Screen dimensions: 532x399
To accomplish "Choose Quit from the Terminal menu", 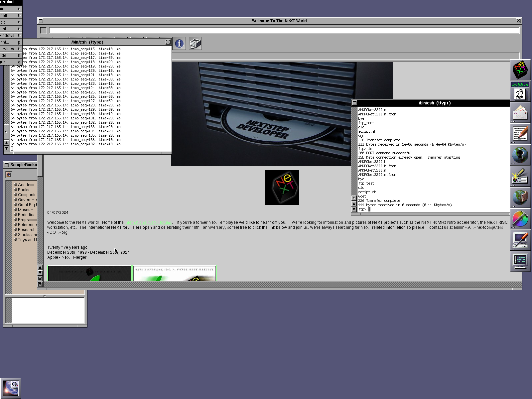I will coord(11,62).
